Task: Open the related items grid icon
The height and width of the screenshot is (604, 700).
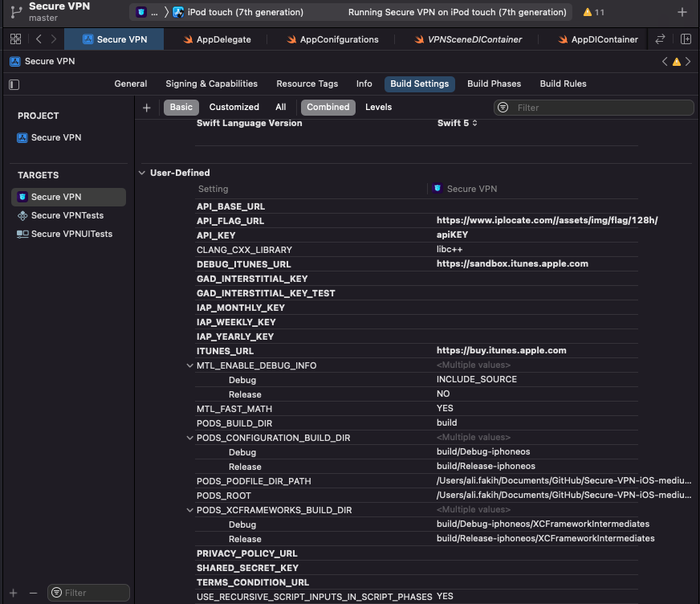Action: click(x=15, y=39)
